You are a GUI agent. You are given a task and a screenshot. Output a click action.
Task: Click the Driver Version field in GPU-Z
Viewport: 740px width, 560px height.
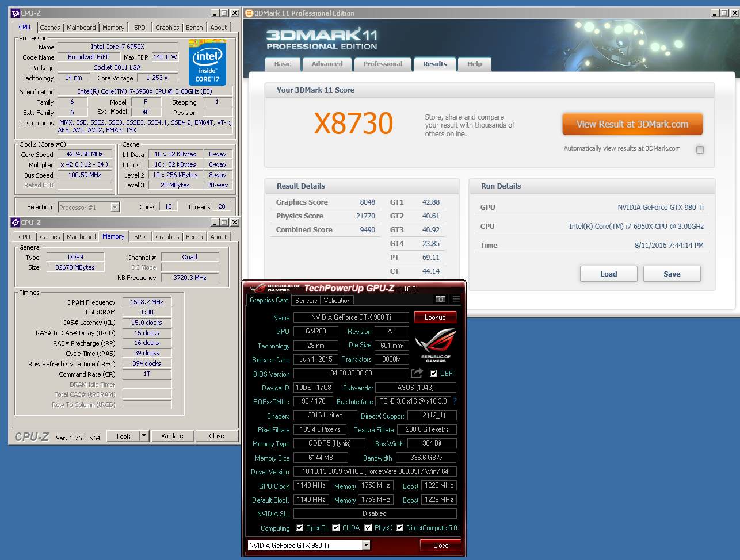coord(375,471)
